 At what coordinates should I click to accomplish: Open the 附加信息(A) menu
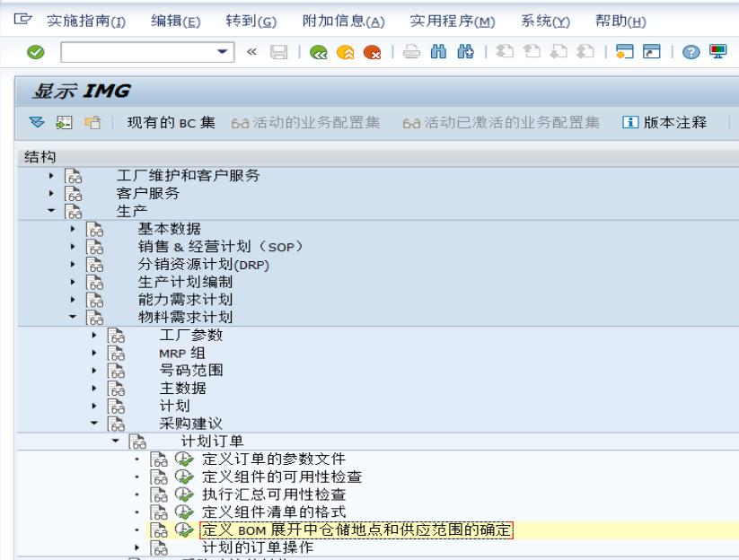click(343, 22)
